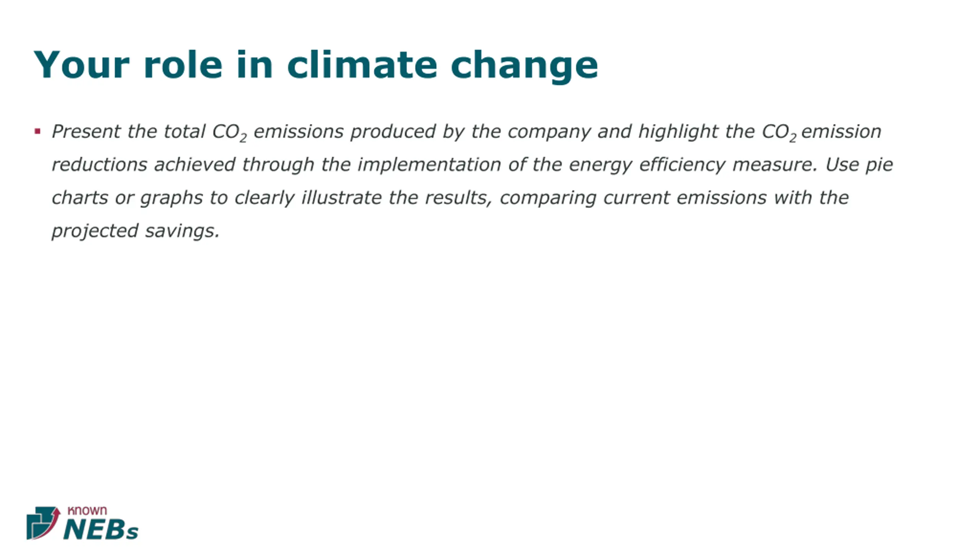The image size is (980, 551).
Task: Click the words 'projected savings'
Action: [x=136, y=231]
